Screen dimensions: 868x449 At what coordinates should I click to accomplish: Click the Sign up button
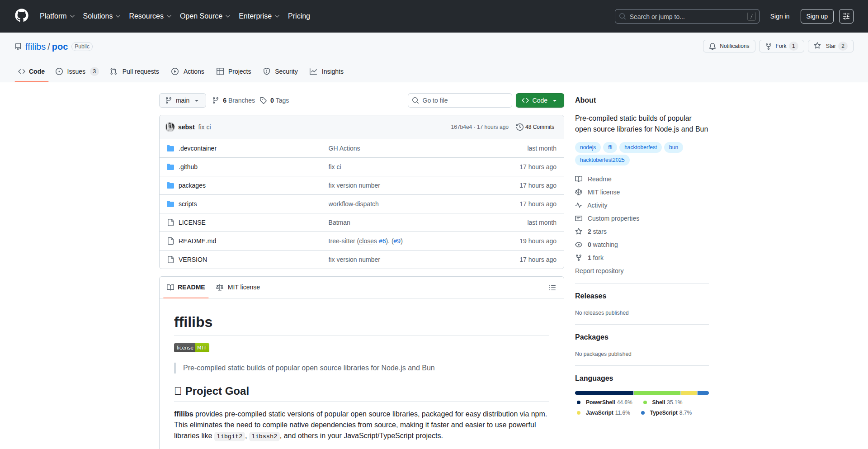pyautogui.click(x=816, y=16)
